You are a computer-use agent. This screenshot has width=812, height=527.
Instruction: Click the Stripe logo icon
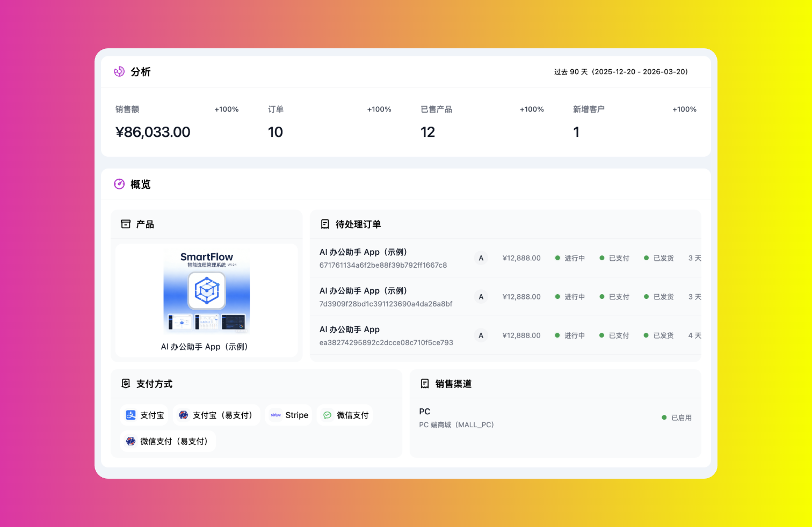pyautogui.click(x=275, y=415)
